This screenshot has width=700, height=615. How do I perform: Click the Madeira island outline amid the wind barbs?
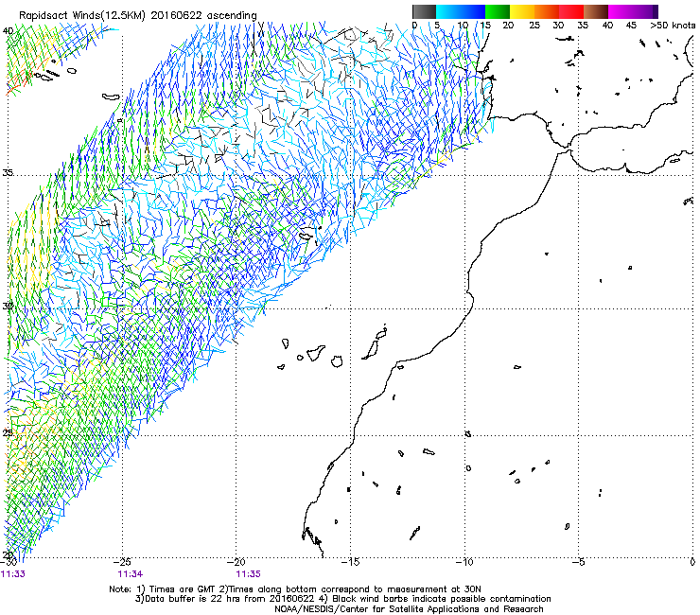(306, 236)
